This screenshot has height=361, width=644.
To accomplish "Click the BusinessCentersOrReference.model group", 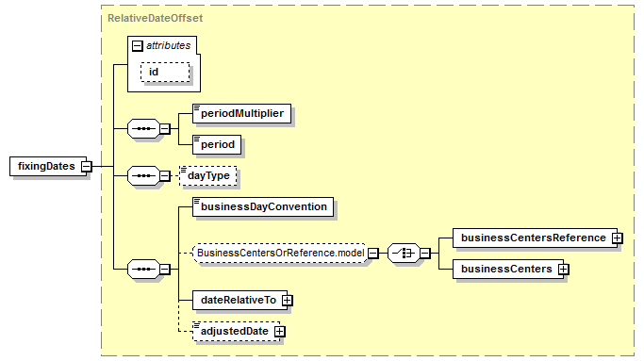I will [280, 254].
